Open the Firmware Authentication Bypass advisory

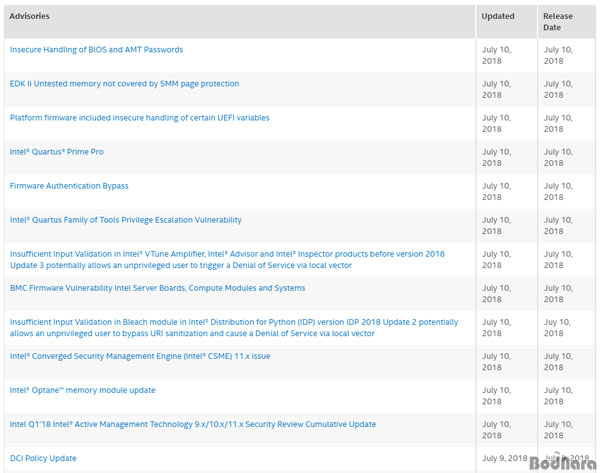69,186
